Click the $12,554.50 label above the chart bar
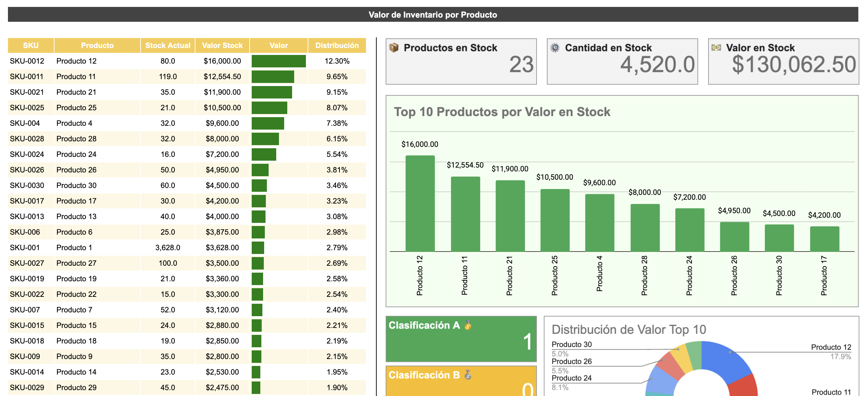Viewport: 868px width, 396px height. (x=465, y=165)
